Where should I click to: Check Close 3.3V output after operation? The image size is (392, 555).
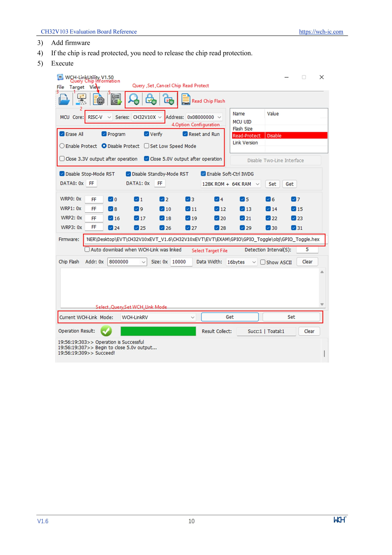[62, 159]
